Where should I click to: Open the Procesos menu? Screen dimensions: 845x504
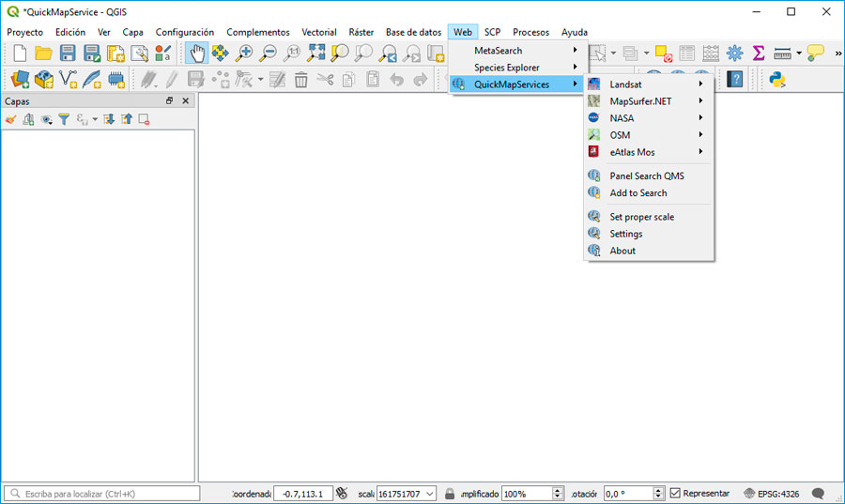[530, 32]
